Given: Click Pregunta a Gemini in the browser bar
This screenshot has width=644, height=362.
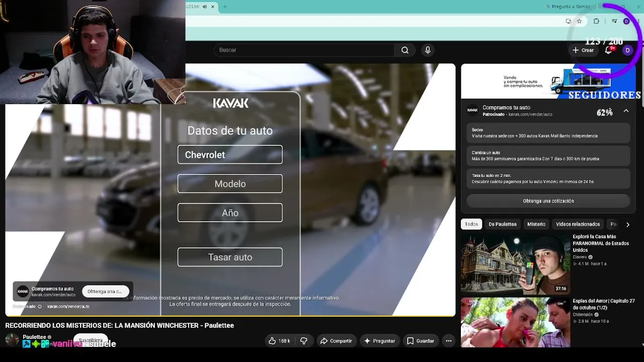Looking at the screenshot, I should [568, 7].
